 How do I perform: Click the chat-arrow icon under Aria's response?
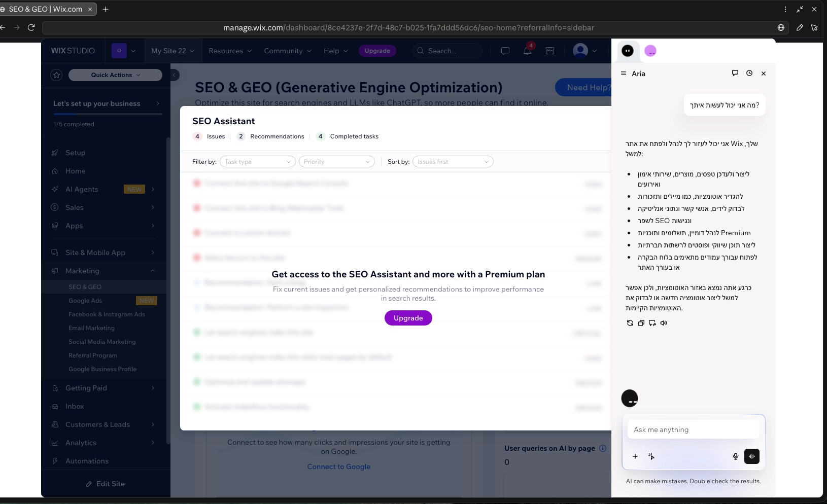pyautogui.click(x=652, y=323)
